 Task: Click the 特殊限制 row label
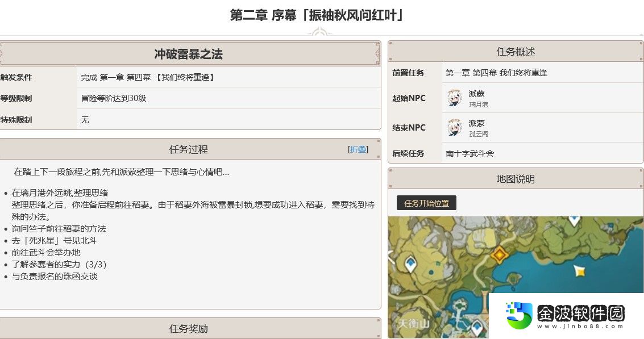16,120
